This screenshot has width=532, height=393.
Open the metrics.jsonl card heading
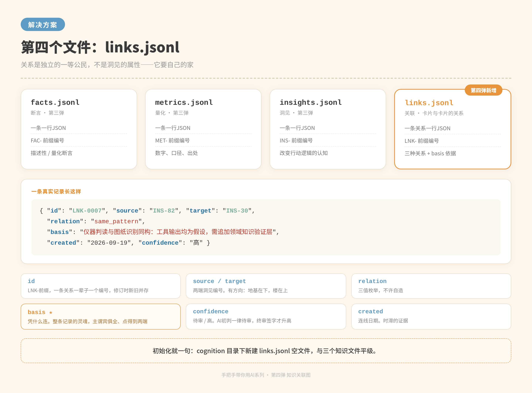pyautogui.click(x=184, y=102)
